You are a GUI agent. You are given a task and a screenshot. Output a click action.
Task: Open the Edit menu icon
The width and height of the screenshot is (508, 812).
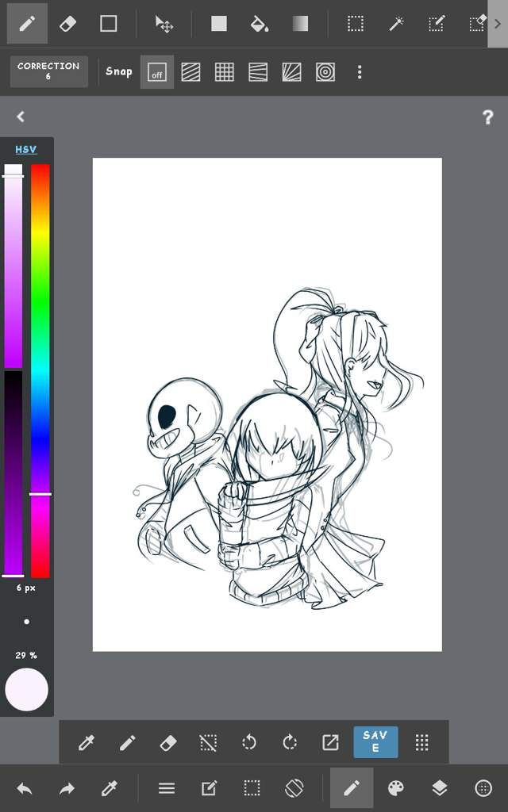(209, 789)
